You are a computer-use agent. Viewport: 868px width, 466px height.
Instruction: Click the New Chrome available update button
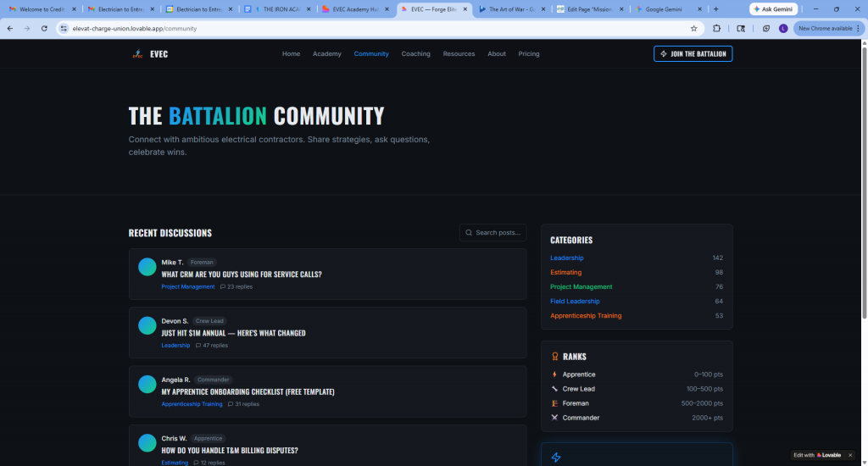[825, 28]
